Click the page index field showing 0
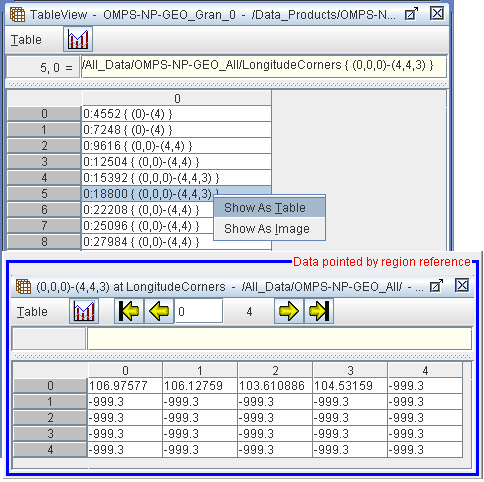 click(199, 311)
